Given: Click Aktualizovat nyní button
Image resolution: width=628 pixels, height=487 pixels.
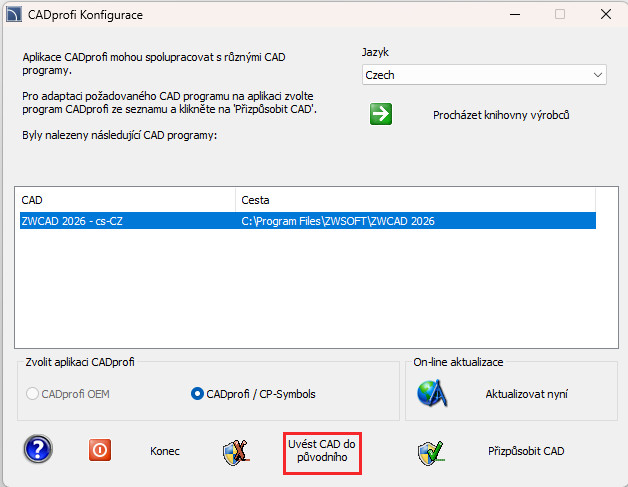Looking at the screenshot, I should coord(527,394).
